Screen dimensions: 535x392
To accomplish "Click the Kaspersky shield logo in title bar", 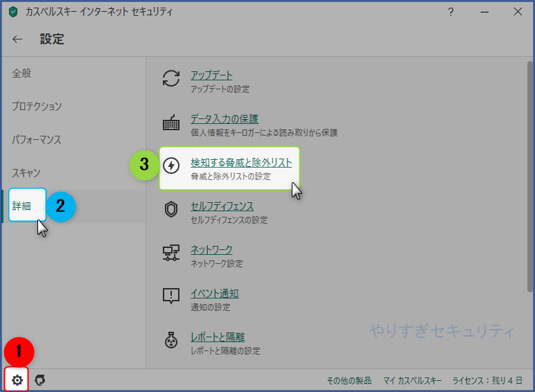I will [x=13, y=12].
